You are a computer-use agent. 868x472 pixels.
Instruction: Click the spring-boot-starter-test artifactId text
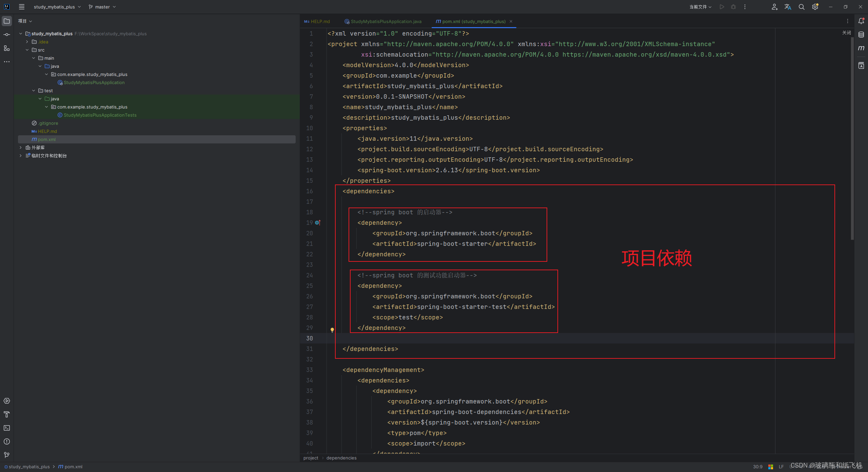[462, 307]
